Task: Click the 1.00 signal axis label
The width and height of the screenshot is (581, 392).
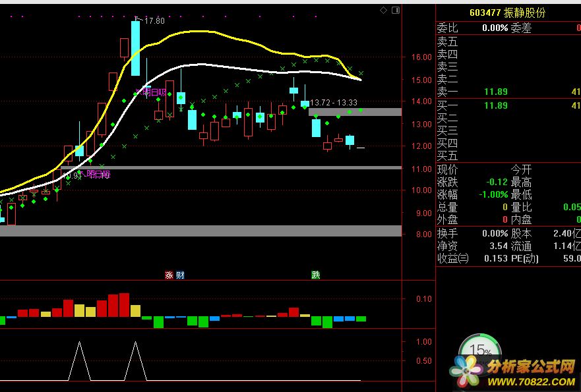Action: pyautogui.click(x=423, y=342)
